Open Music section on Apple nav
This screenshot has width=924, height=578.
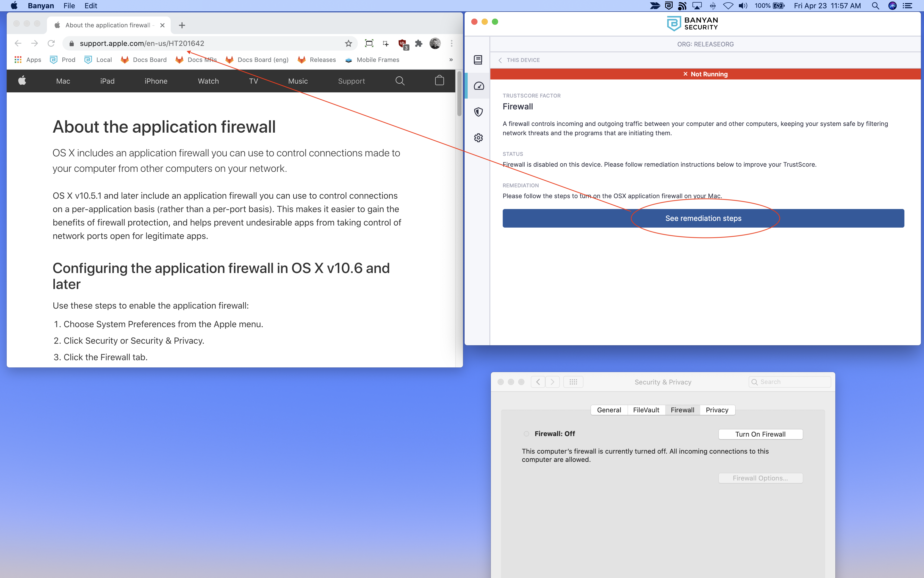coord(298,81)
